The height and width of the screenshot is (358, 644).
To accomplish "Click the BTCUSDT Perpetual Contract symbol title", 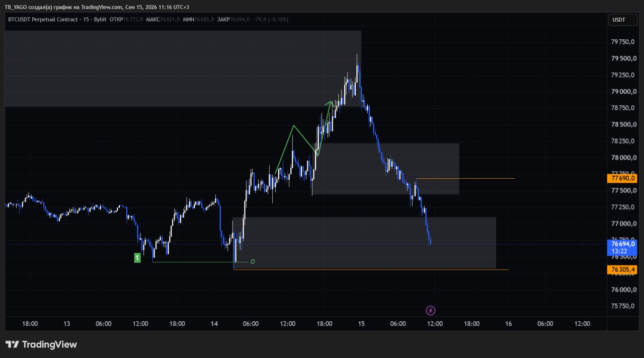I will (43, 19).
